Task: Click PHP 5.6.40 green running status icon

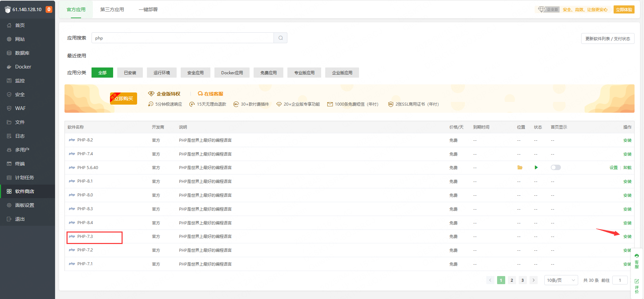Action: (x=536, y=168)
